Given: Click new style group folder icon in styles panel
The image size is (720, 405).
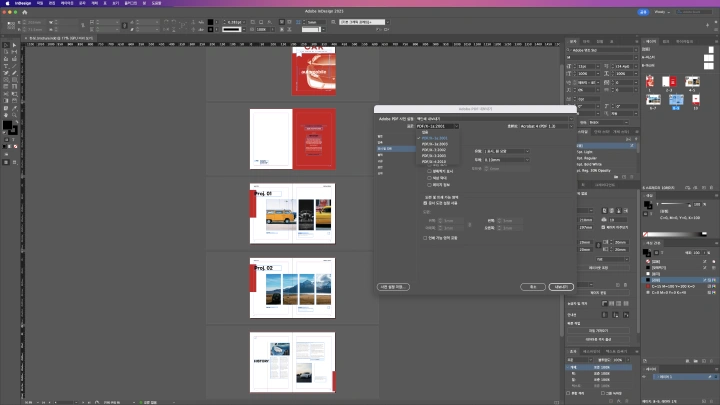Looking at the screenshot, I should (616, 177).
